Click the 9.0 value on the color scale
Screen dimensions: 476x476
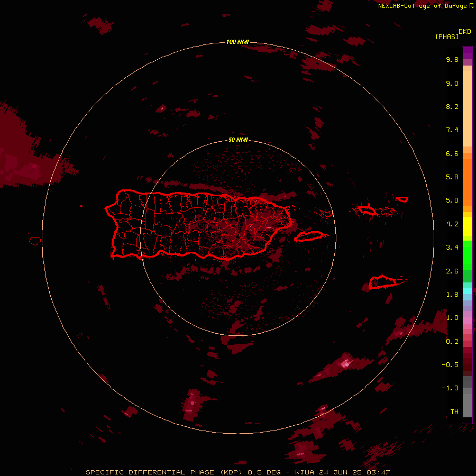click(x=452, y=83)
